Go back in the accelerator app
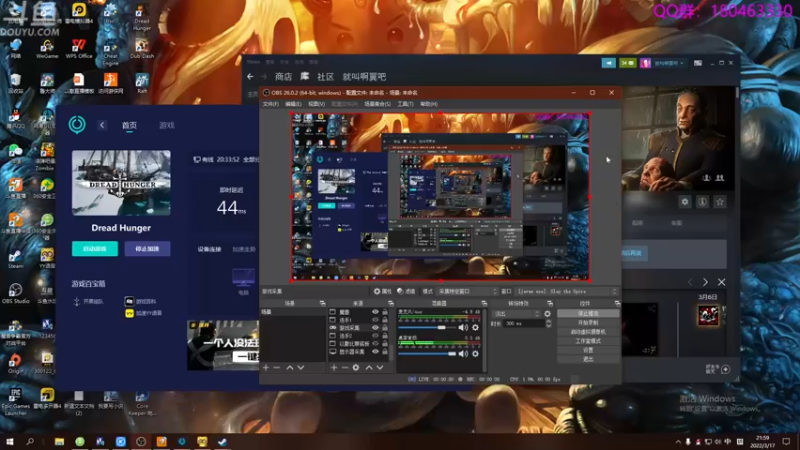The image size is (800, 450). (102, 125)
